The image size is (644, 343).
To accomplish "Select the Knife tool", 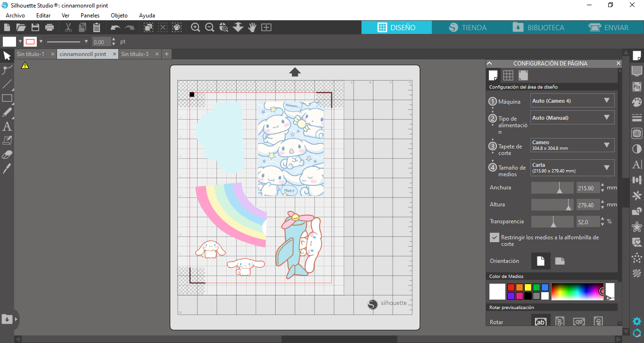I will click(x=7, y=169).
